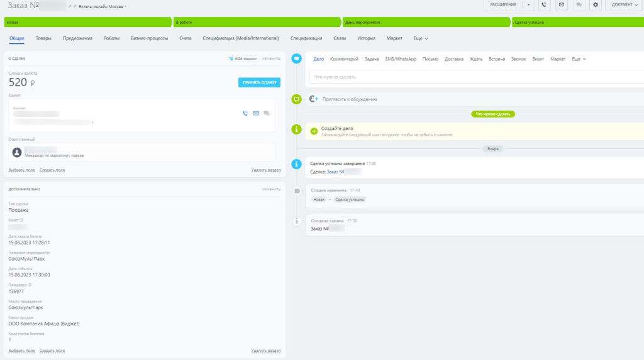Screen dimensions: 644x360
Task: Open chat icon in client card
Action: tap(267, 113)
